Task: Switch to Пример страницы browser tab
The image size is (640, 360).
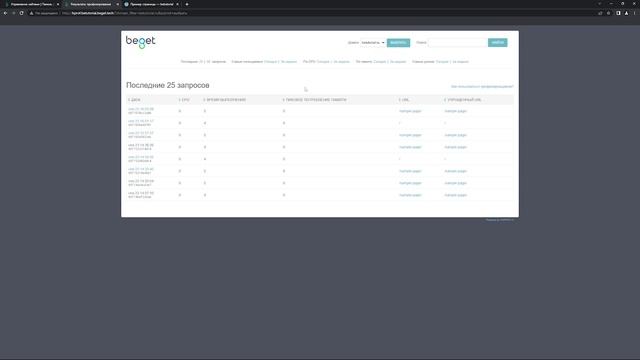Action: coord(150,4)
